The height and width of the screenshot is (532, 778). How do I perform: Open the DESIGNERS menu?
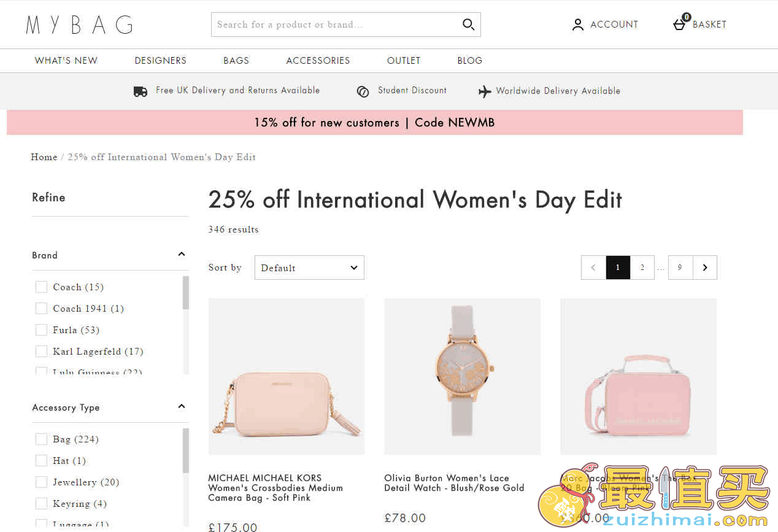(x=161, y=60)
